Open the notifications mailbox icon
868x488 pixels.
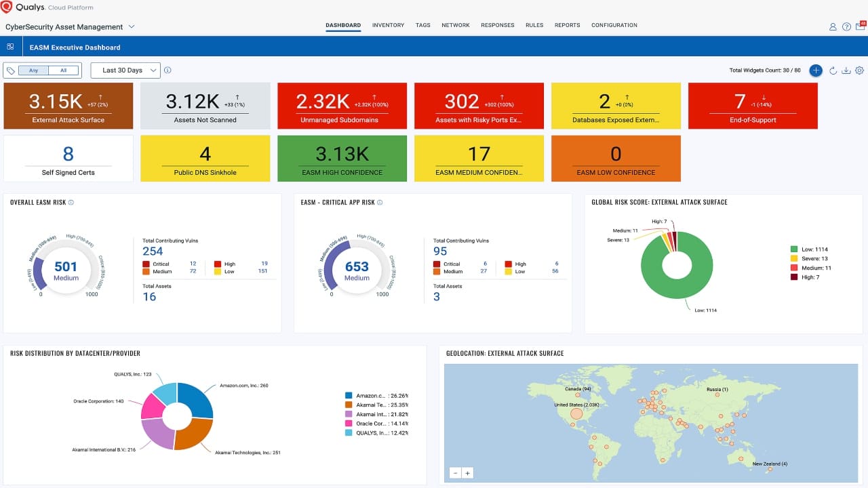click(x=859, y=26)
